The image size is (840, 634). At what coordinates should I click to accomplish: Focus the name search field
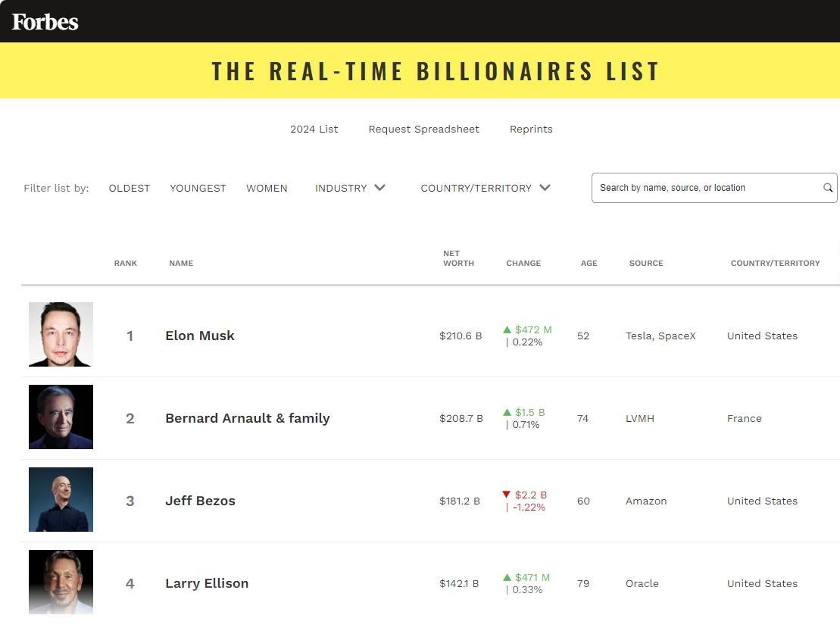pyautogui.click(x=704, y=188)
